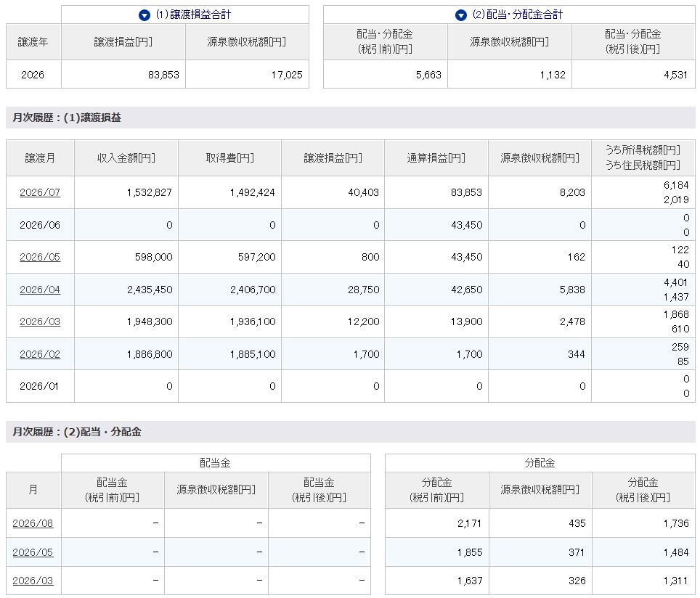Select the annual withholding tax value 17,025
This screenshot has width=700, height=598.
[287, 75]
